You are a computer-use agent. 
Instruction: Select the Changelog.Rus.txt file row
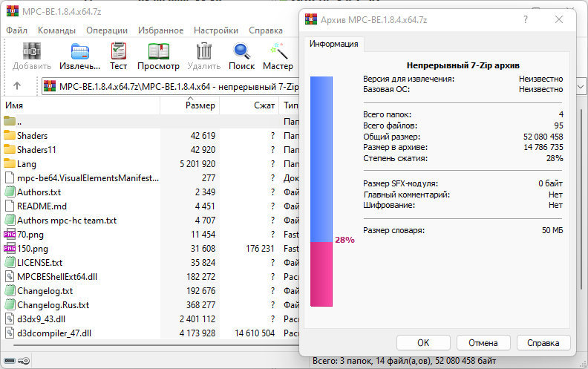click(x=151, y=305)
